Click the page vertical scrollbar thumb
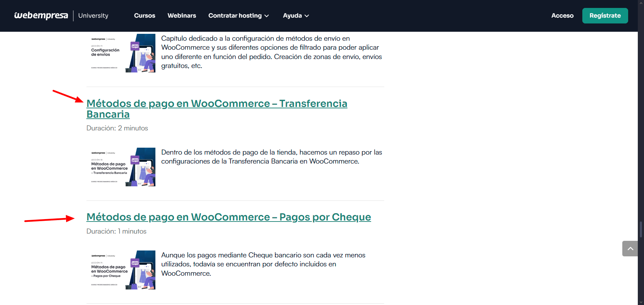 [641, 229]
